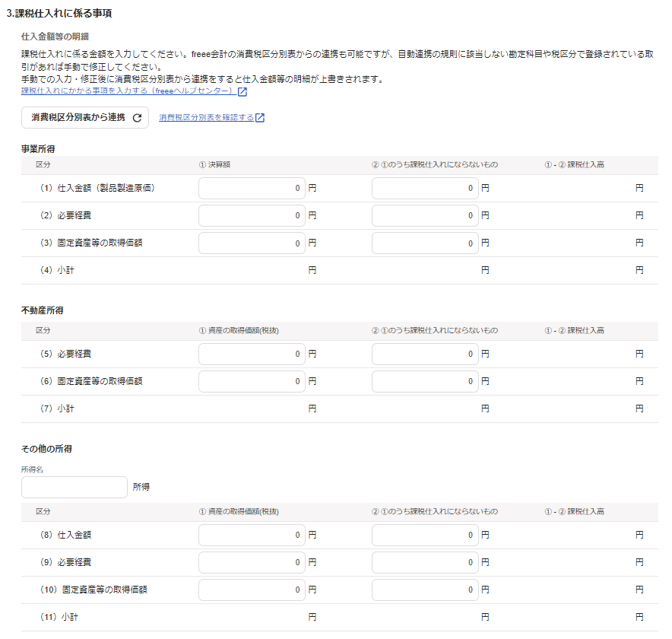Viewport: 672px width, 639px height.
Task: Click external-link icon after freeeヘルプセンター link
Action: click(x=242, y=91)
